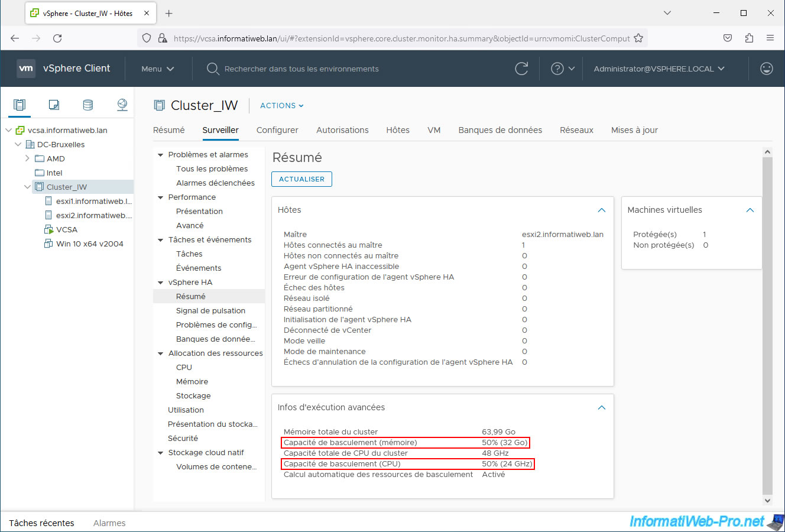Switch to the Résumé top tab
Image resolution: width=785 pixels, height=532 pixels.
168,130
